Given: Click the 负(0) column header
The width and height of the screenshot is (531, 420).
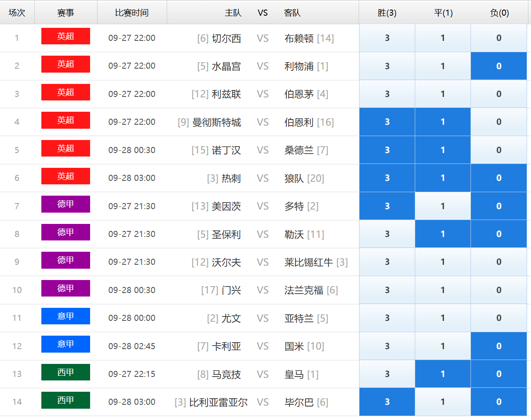Looking at the screenshot, I should point(499,13).
